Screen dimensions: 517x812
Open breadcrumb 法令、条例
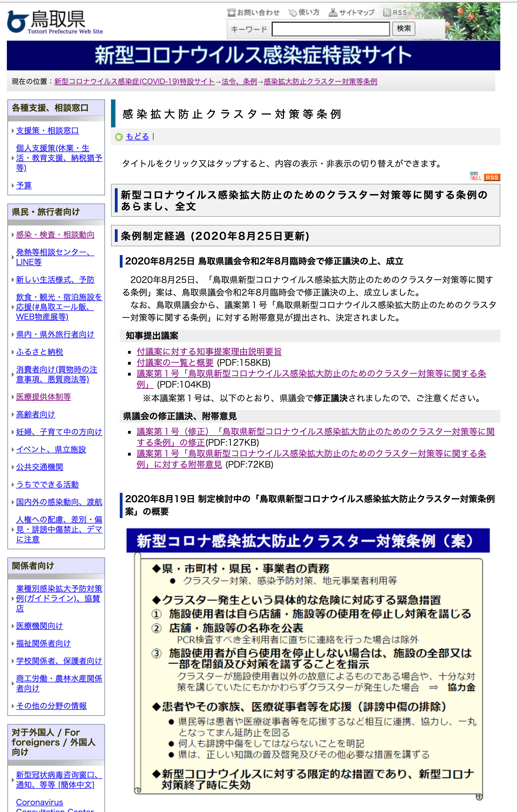point(239,82)
